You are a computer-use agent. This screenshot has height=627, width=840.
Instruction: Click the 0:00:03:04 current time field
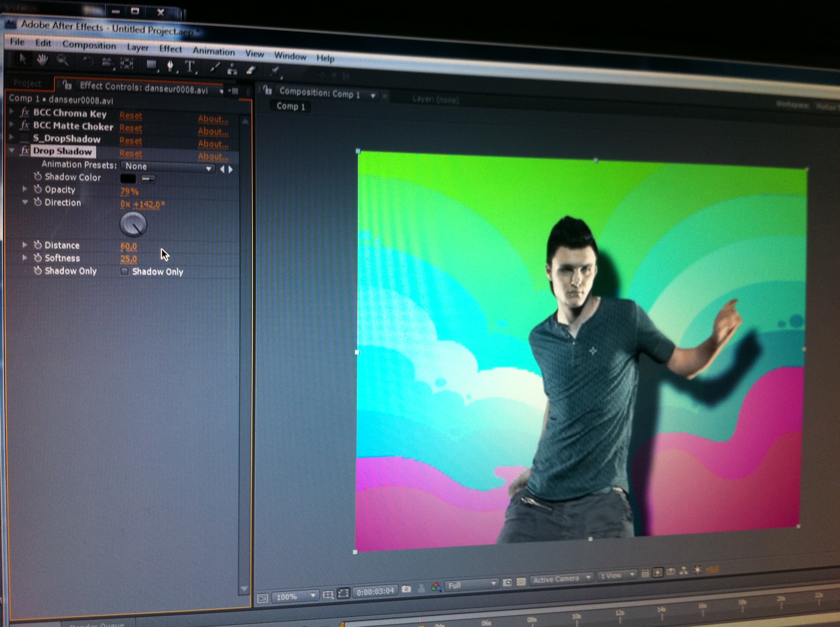coord(375,591)
